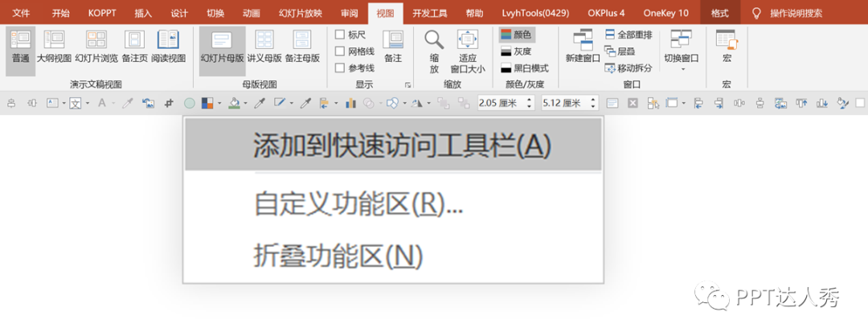Click the align right icon in toolbar
This screenshot has height=336, width=868.
point(719,102)
